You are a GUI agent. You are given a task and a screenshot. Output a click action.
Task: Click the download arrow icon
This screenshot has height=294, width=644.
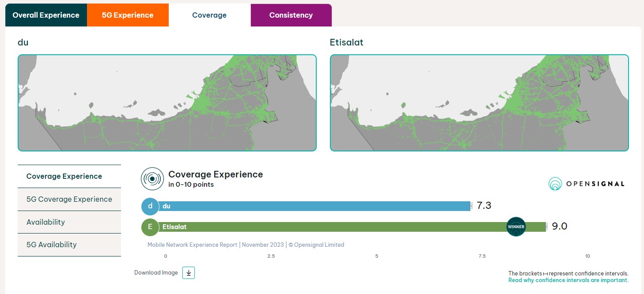click(x=189, y=273)
